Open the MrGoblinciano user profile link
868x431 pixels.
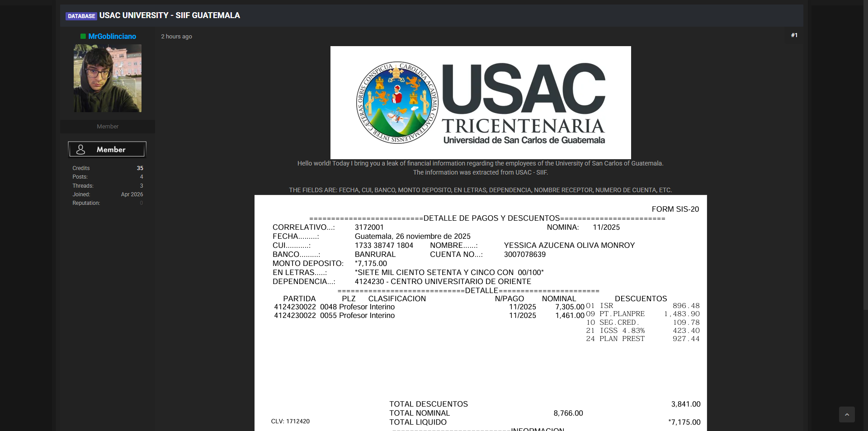(x=112, y=36)
